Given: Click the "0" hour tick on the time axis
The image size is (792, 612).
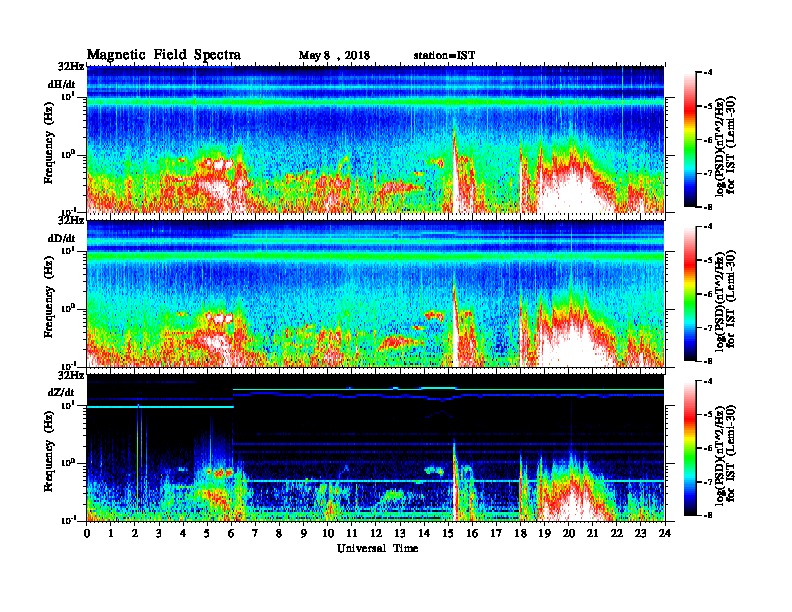Looking at the screenshot, I should pyautogui.click(x=87, y=534).
